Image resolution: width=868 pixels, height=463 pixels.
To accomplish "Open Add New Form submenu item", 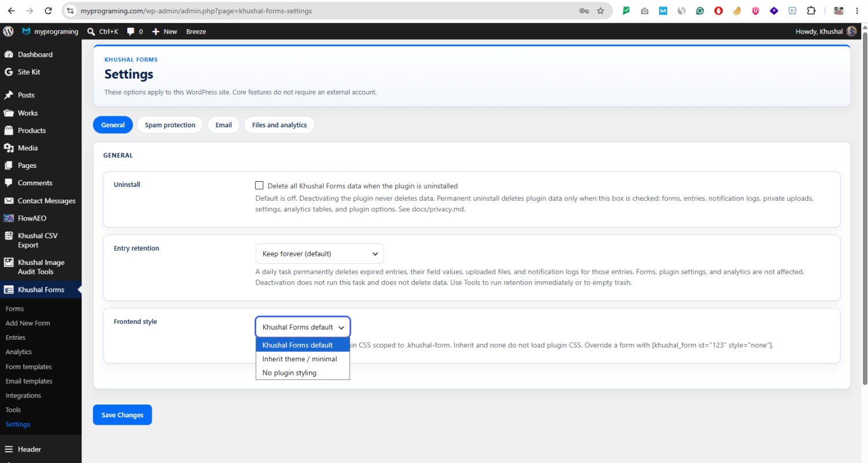I will 28,324.
